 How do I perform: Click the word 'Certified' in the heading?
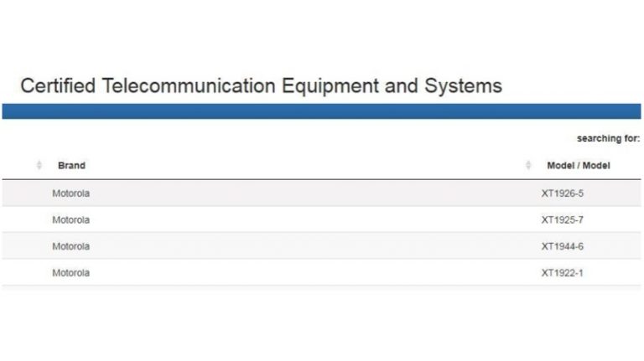pyautogui.click(x=54, y=86)
